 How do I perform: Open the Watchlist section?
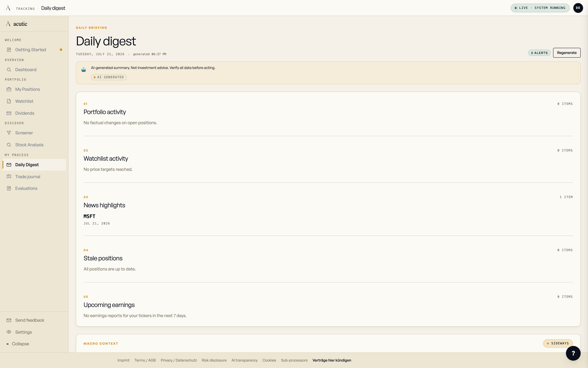click(34, 101)
